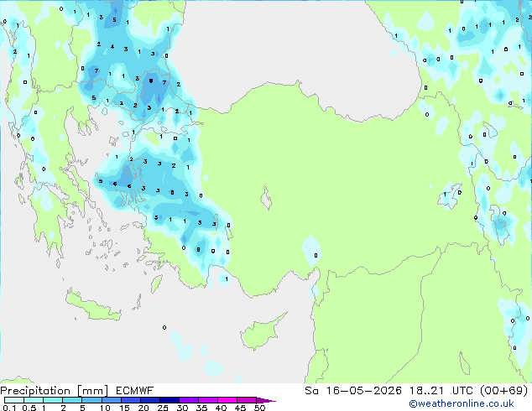Click the '50' legend scale label

pyautogui.click(x=259, y=408)
